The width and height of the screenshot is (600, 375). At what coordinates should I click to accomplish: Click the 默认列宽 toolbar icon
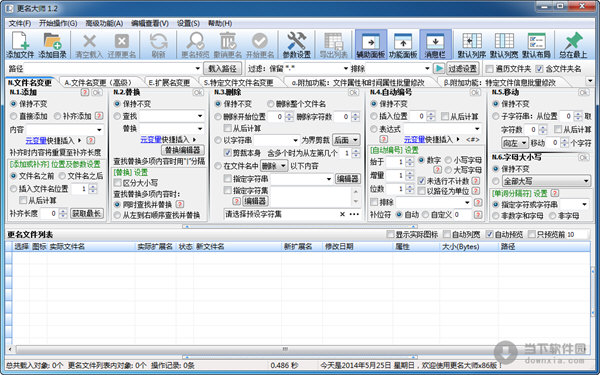pos(504,45)
